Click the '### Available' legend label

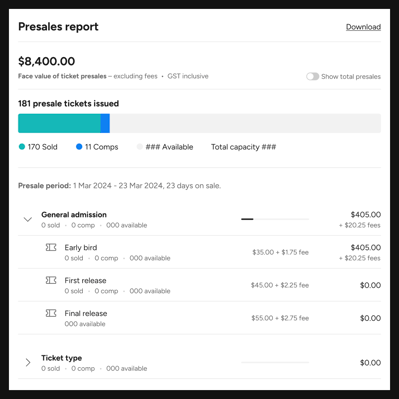click(x=169, y=147)
